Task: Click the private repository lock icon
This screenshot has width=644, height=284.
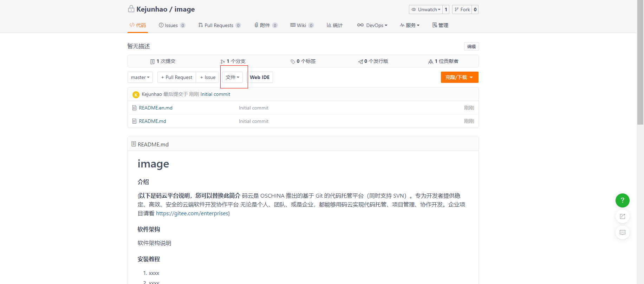Action: pyautogui.click(x=131, y=9)
